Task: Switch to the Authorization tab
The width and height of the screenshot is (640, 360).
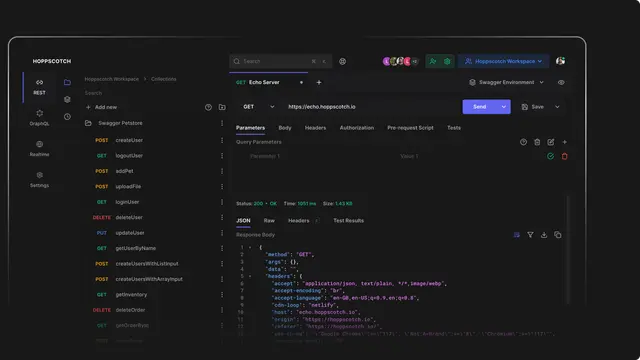Action: 357,128
